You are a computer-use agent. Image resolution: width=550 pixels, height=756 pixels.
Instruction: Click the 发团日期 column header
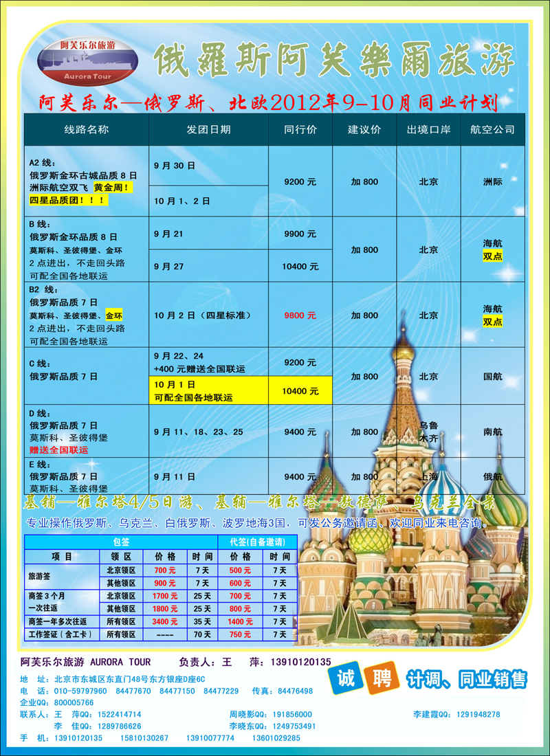click(208, 129)
